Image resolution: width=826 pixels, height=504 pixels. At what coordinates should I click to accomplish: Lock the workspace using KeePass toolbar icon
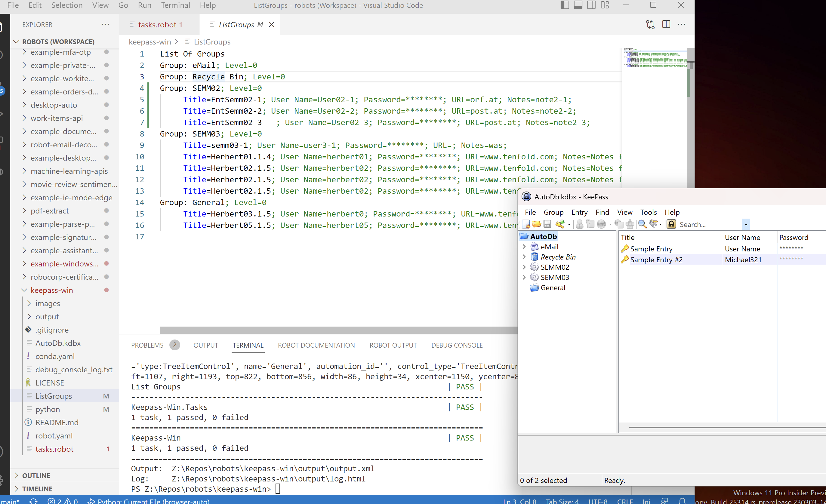pyautogui.click(x=671, y=224)
